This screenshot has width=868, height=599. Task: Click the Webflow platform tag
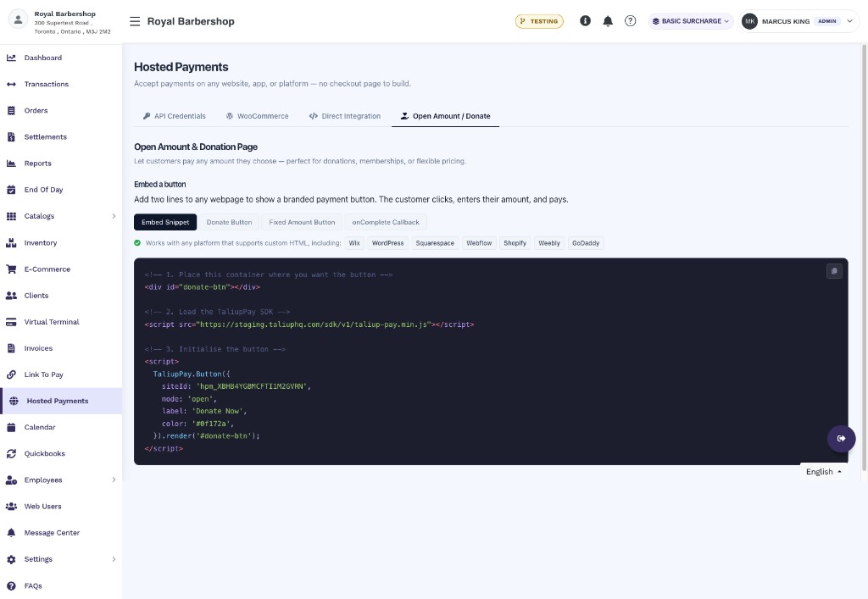click(x=479, y=243)
